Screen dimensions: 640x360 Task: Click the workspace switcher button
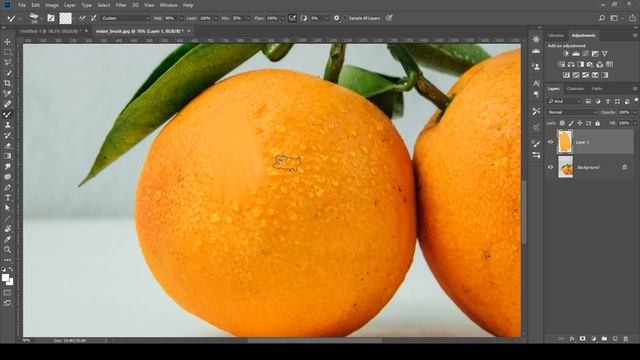tap(614, 18)
